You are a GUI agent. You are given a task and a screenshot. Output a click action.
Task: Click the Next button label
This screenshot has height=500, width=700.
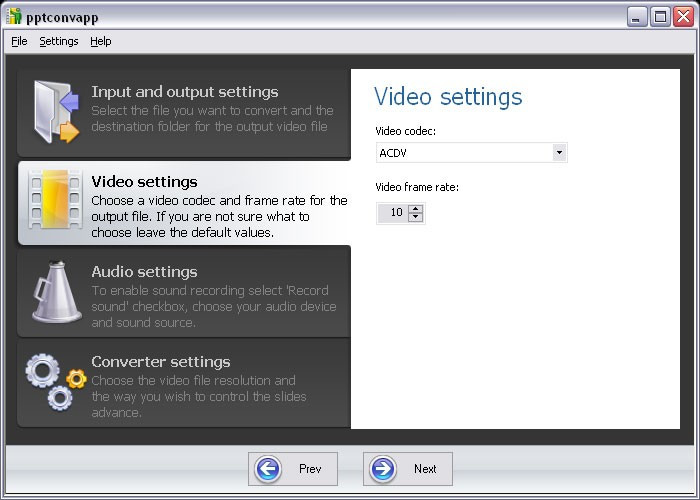(x=425, y=469)
